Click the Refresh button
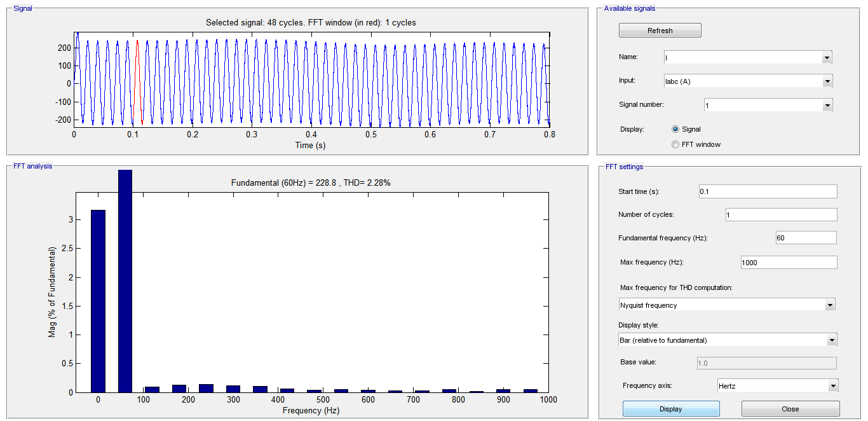The height and width of the screenshot is (421, 868). (x=660, y=31)
